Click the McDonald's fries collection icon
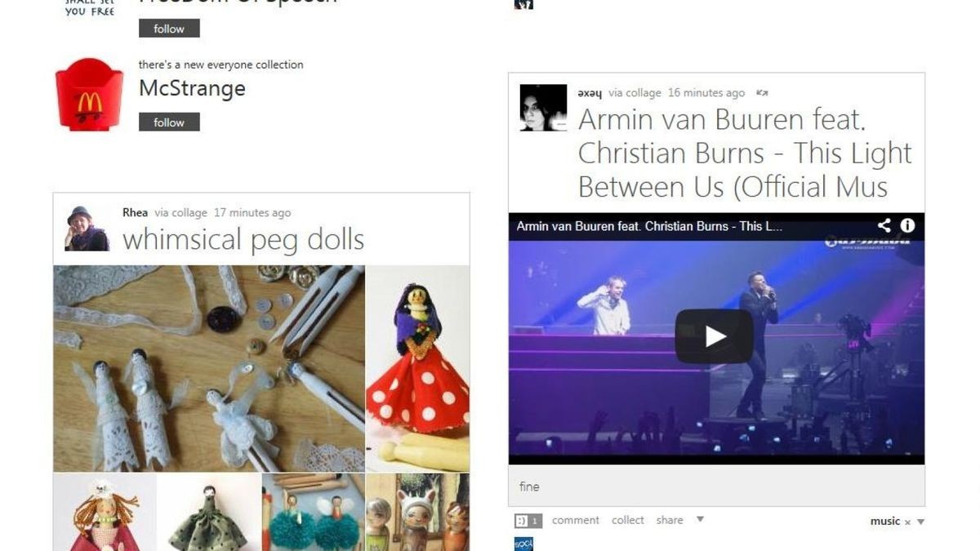 (x=89, y=94)
